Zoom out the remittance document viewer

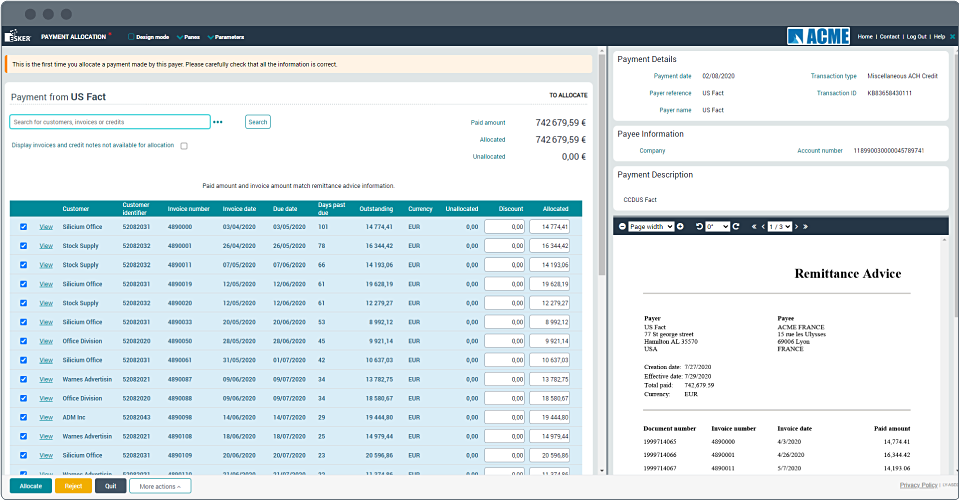[622, 226]
